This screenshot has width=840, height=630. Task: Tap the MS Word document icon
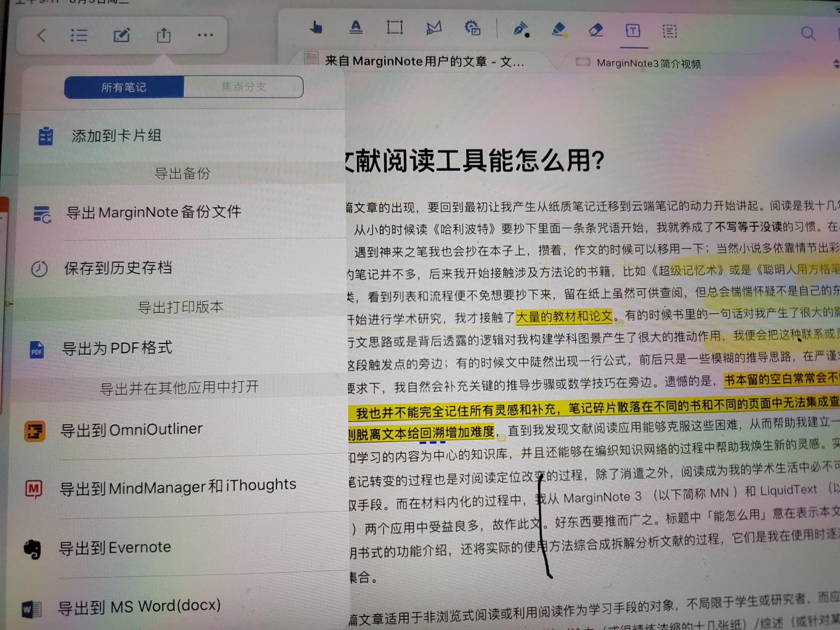point(31,609)
